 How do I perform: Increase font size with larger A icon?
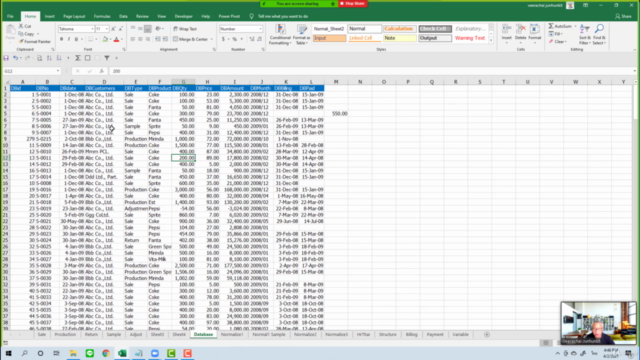(113, 29)
